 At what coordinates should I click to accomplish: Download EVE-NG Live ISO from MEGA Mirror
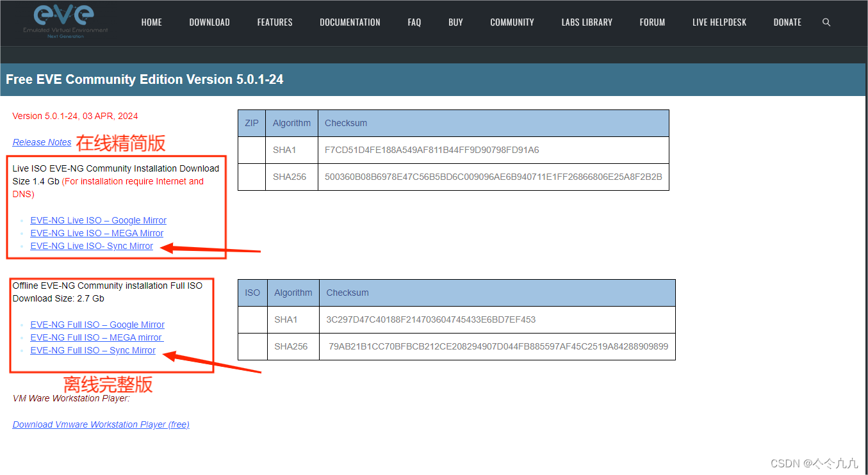pos(97,233)
